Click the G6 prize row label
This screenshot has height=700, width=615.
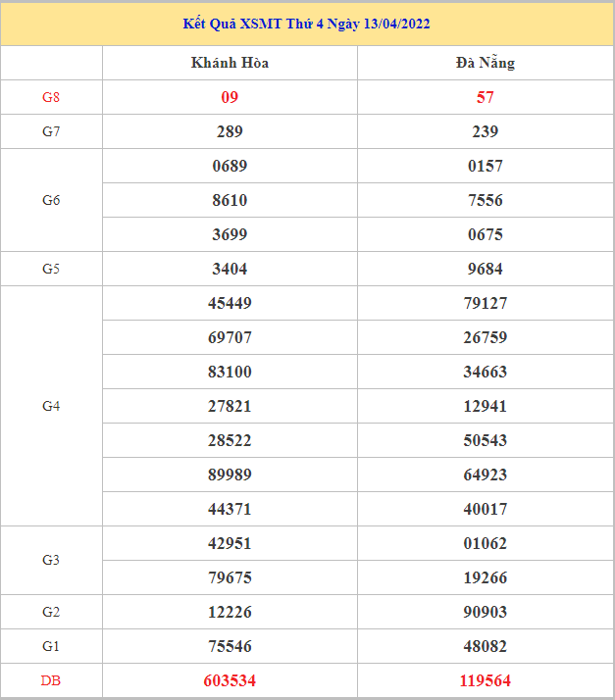51,200
